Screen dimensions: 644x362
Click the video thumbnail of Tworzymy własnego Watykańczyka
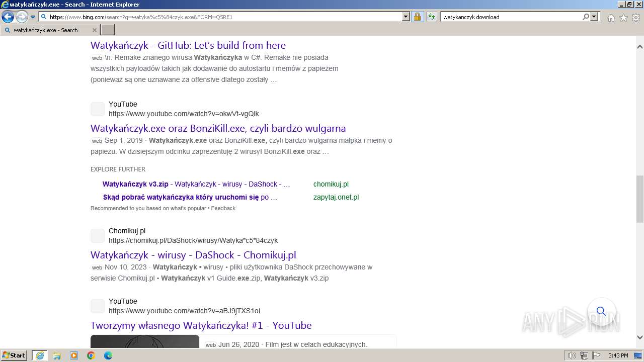coord(145,341)
